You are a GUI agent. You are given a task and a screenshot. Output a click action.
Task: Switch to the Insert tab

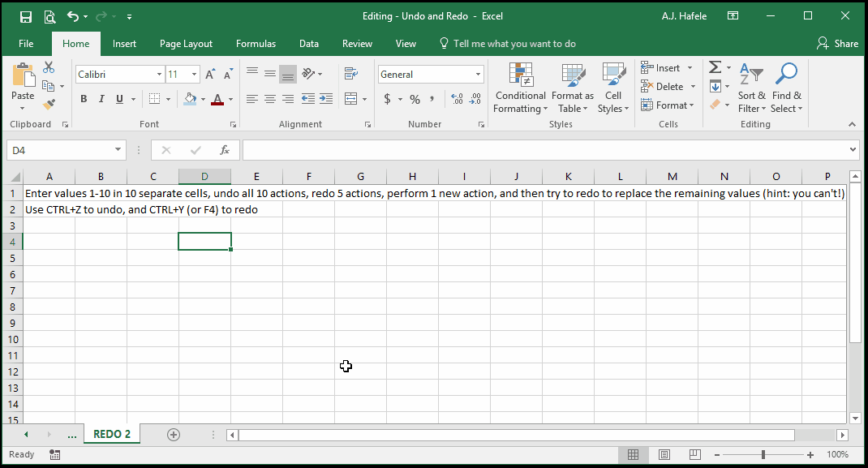coord(124,44)
